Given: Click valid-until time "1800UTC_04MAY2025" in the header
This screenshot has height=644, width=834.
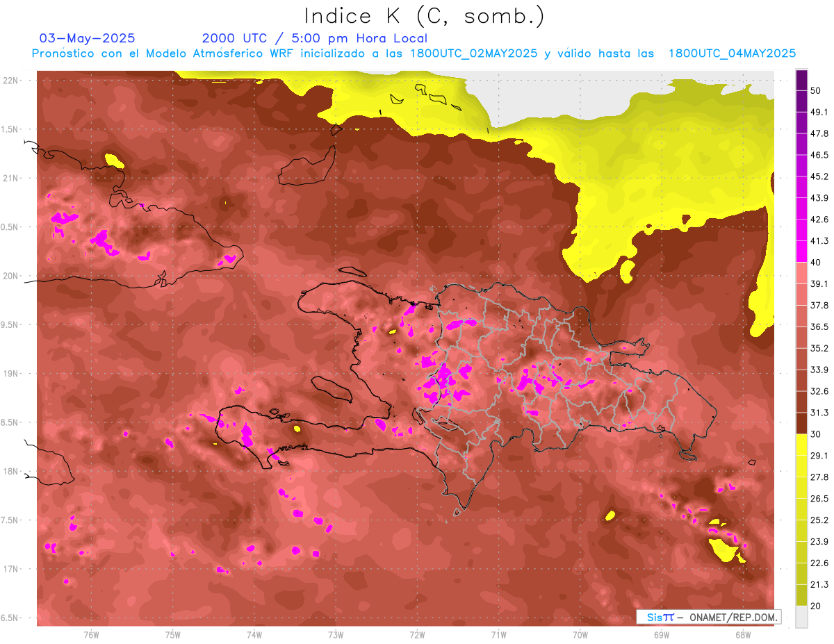Looking at the screenshot, I should click(x=732, y=53).
